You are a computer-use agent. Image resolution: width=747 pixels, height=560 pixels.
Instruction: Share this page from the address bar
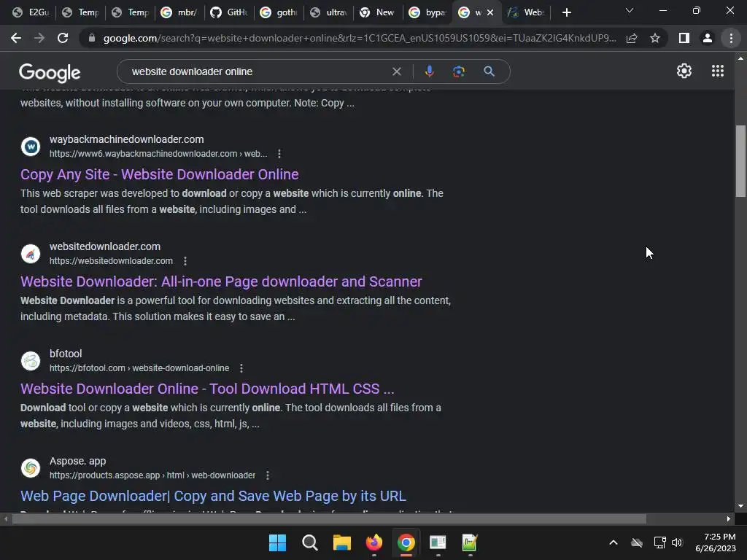pos(632,38)
